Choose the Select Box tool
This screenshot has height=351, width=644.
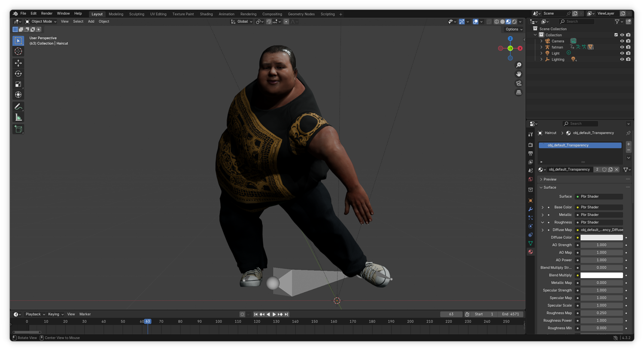click(x=18, y=41)
